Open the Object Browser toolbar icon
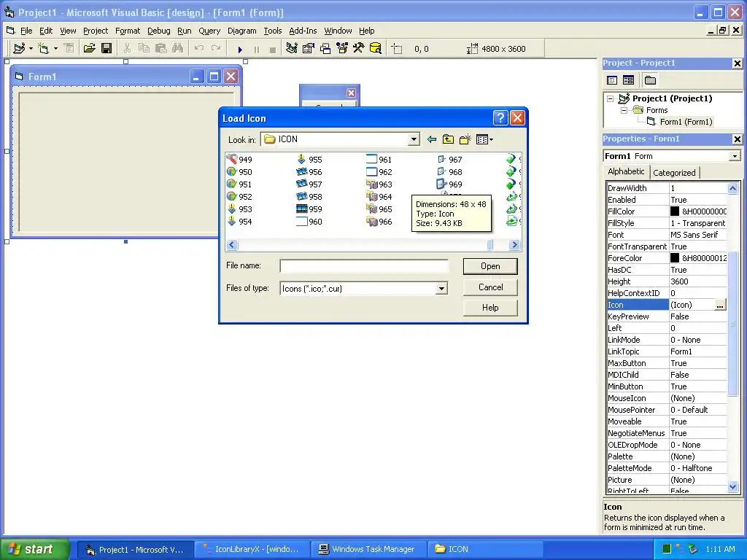 pos(342,49)
